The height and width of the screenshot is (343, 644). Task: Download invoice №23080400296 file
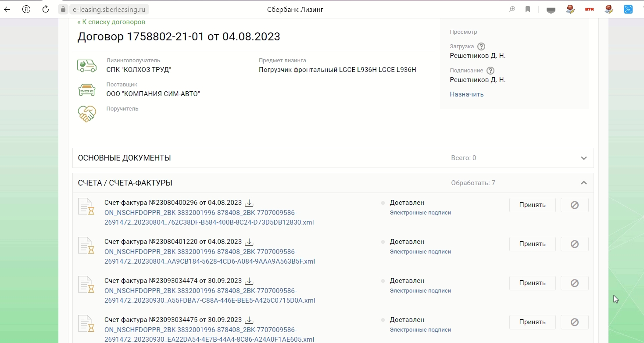tap(249, 203)
